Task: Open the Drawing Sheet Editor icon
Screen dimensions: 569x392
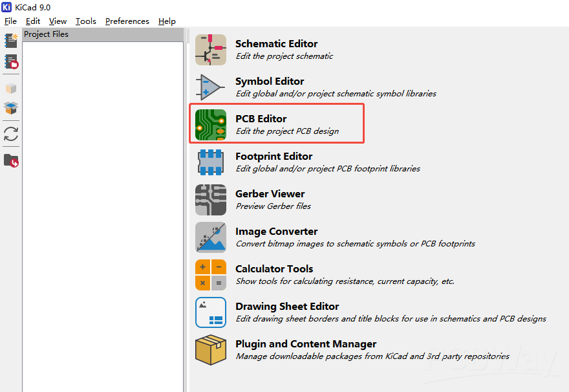Action: 211,312
